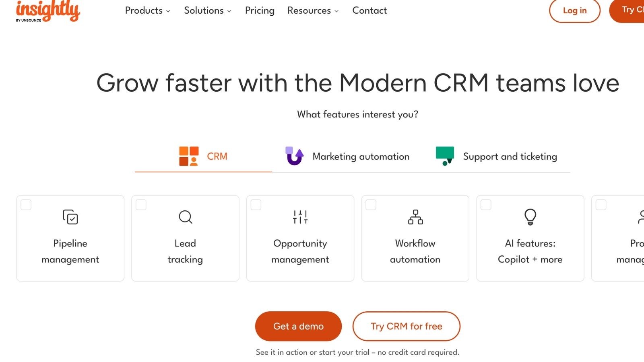Select the CRM grid icon
Image resolution: width=644 pixels, height=362 pixels.
pyautogui.click(x=189, y=156)
